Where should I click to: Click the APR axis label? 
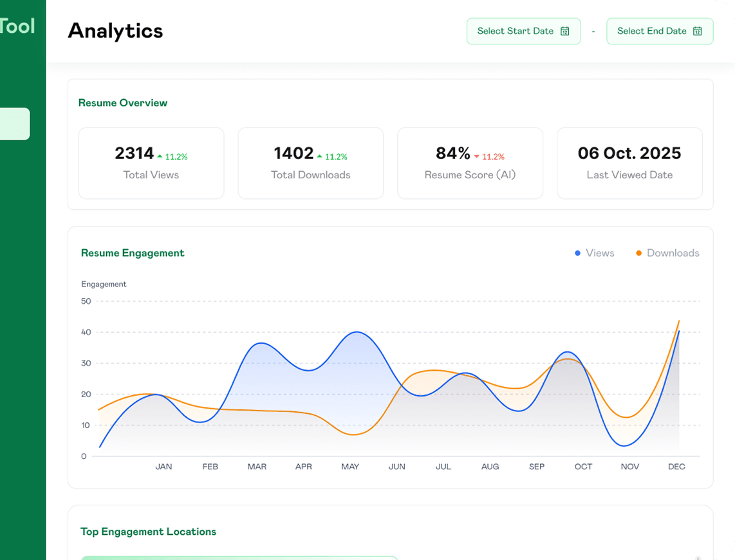pyautogui.click(x=303, y=467)
